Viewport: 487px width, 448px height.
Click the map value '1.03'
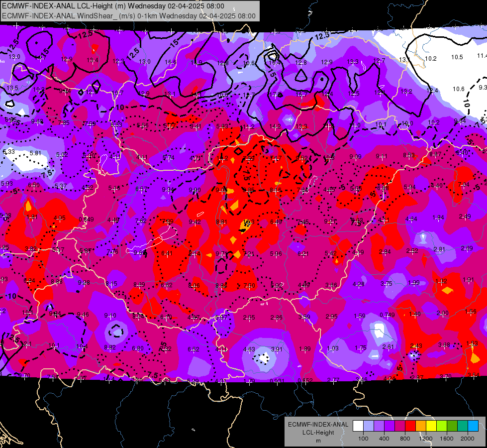[333, 348]
